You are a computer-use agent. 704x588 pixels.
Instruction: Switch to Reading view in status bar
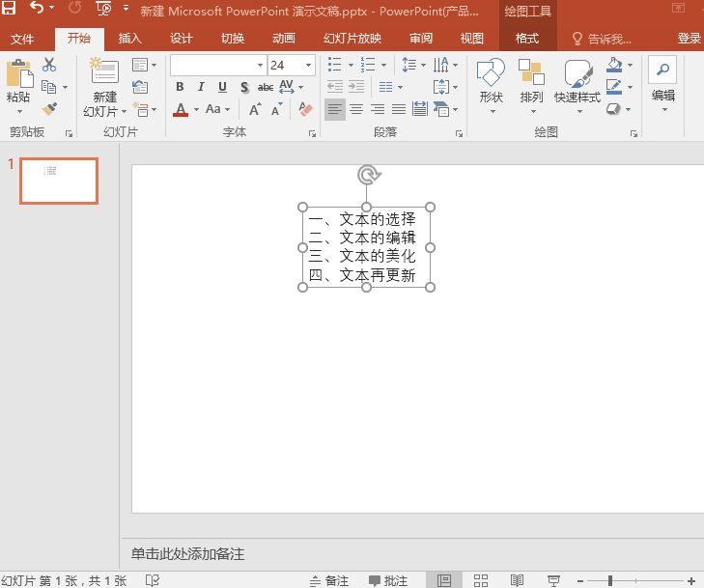(518, 580)
